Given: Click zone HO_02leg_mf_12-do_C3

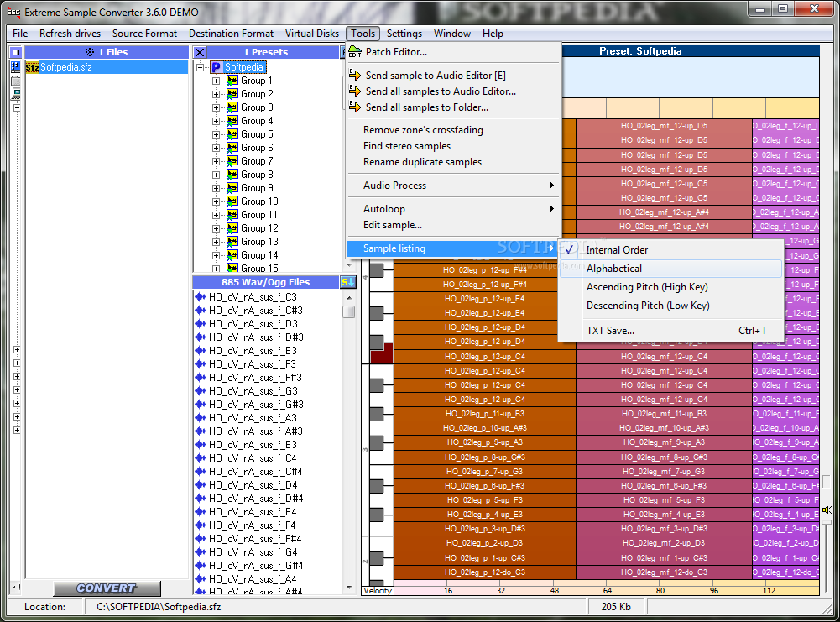Looking at the screenshot, I should [664, 572].
